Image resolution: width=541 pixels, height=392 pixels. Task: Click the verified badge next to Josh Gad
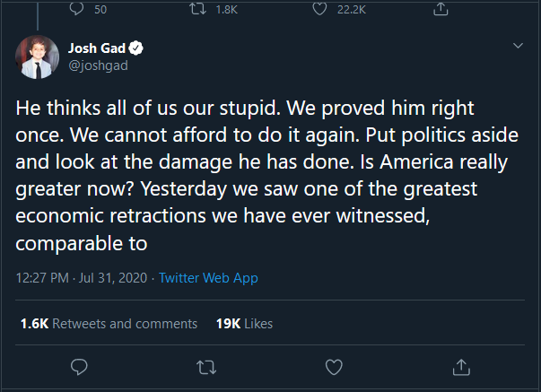click(x=139, y=48)
